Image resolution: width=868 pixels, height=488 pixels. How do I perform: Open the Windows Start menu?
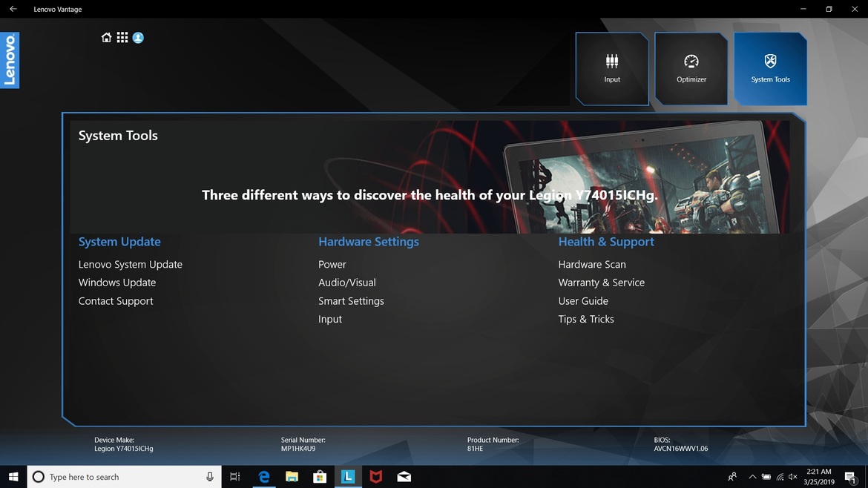click(13, 476)
